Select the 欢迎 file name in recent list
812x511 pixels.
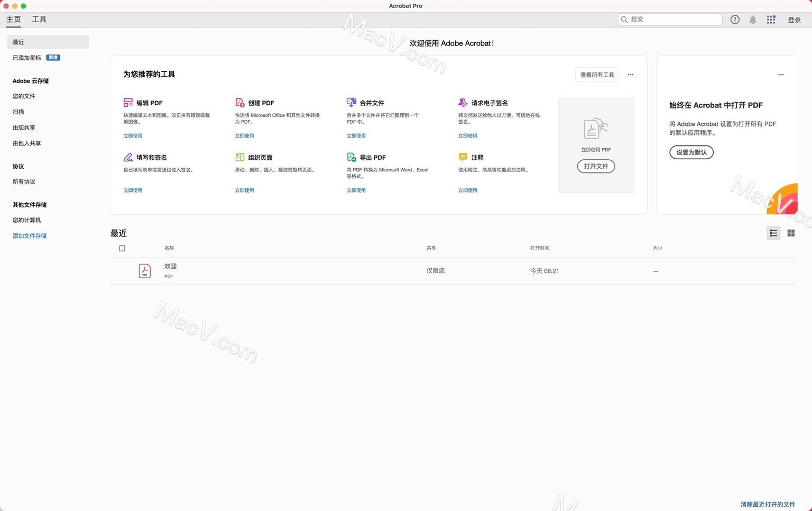(170, 267)
